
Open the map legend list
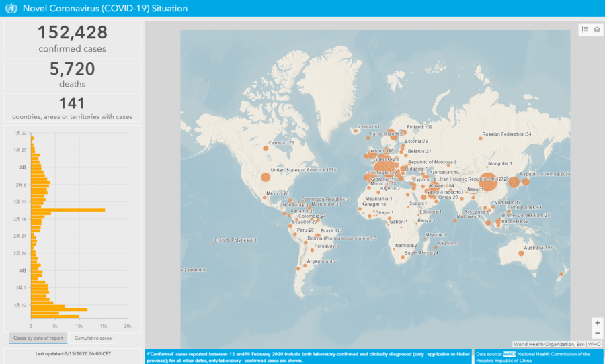point(585,30)
